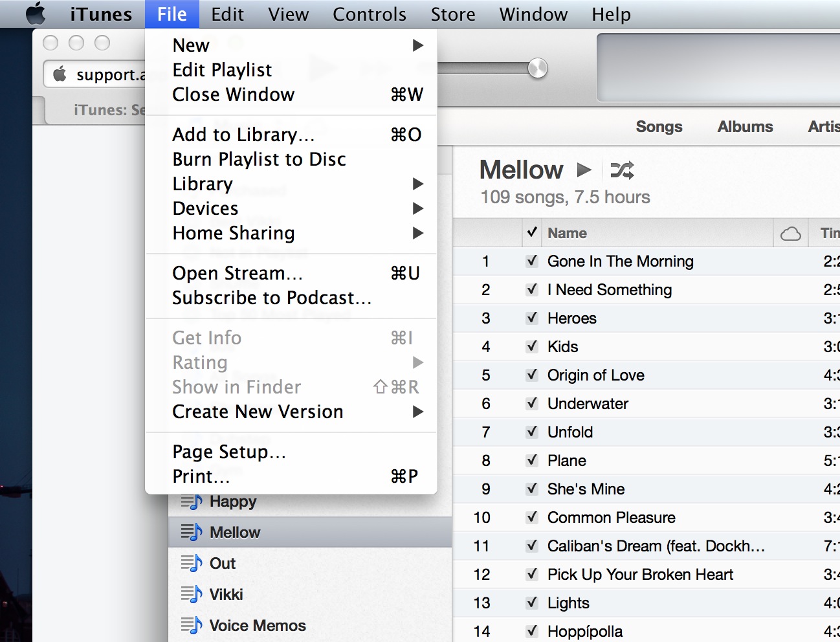Toggle all checkboxes via header checkmark
Image resolution: width=840 pixels, height=642 pixels.
(x=532, y=232)
